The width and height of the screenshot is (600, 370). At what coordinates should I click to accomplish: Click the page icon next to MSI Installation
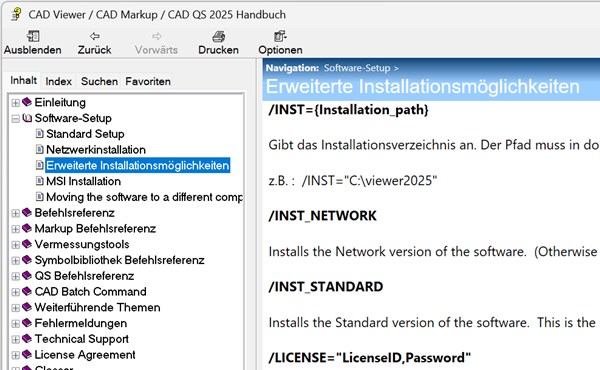tap(39, 181)
